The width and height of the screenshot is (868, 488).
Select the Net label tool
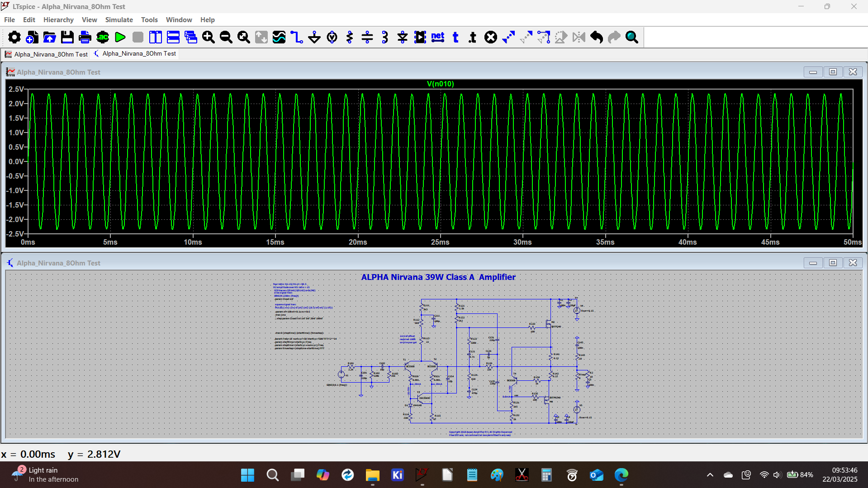click(438, 37)
